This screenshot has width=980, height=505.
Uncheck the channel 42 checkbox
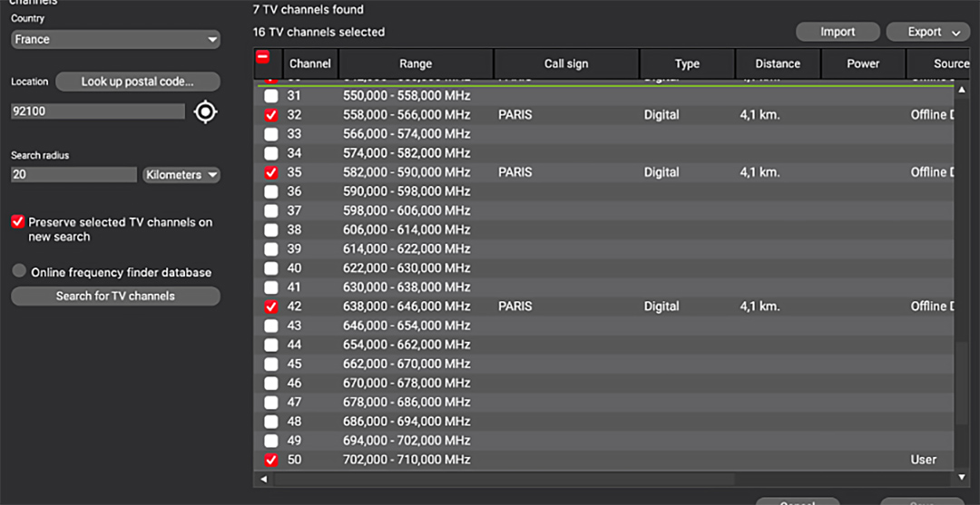click(270, 306)
